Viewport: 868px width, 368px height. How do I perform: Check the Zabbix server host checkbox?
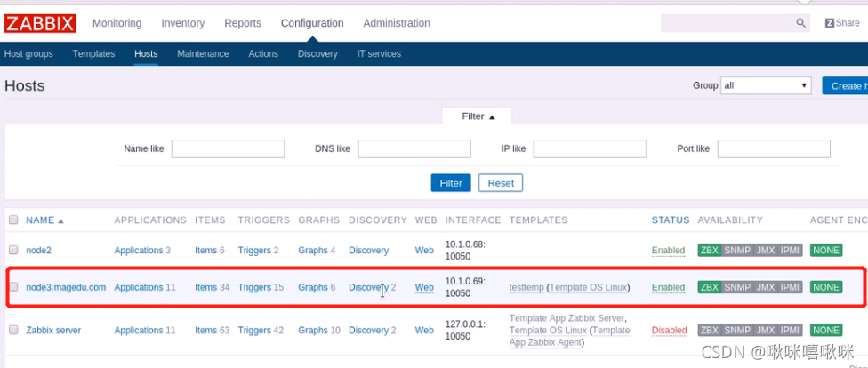point(13,331)
